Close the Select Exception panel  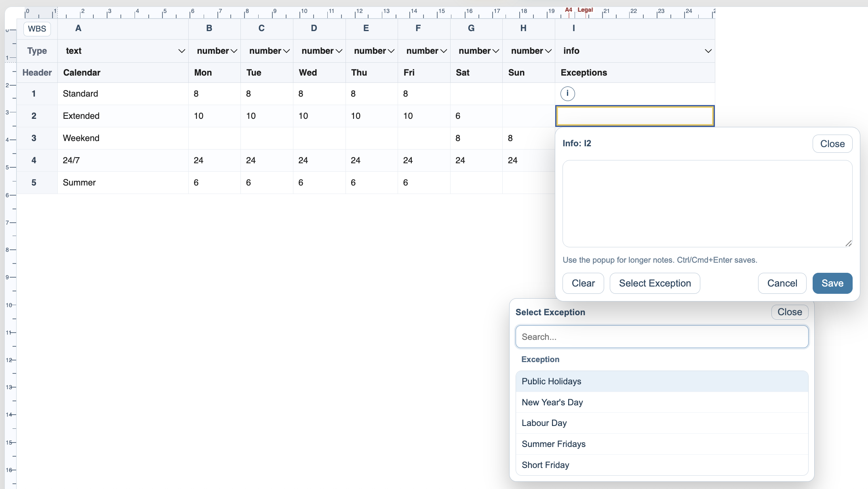[790, 312]
